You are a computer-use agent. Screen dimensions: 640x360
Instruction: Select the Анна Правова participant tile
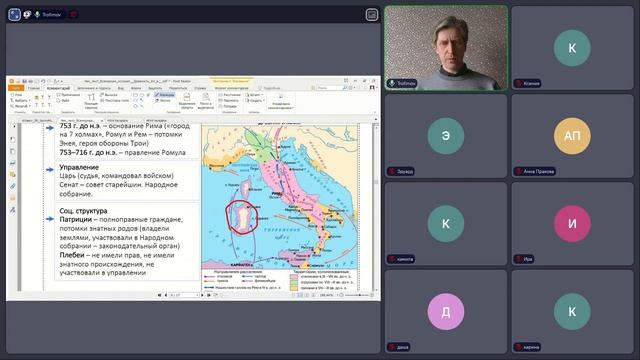pos(572,136)
